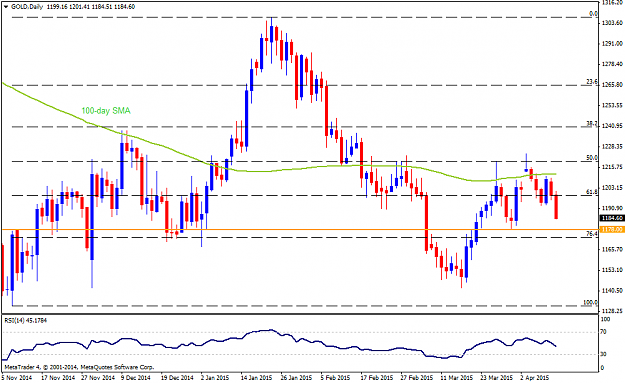This screenshot has width=625, height=383.
Task: Click the MetaTrader 4 MetaQuotes copyright text
Action: point(79,367)
